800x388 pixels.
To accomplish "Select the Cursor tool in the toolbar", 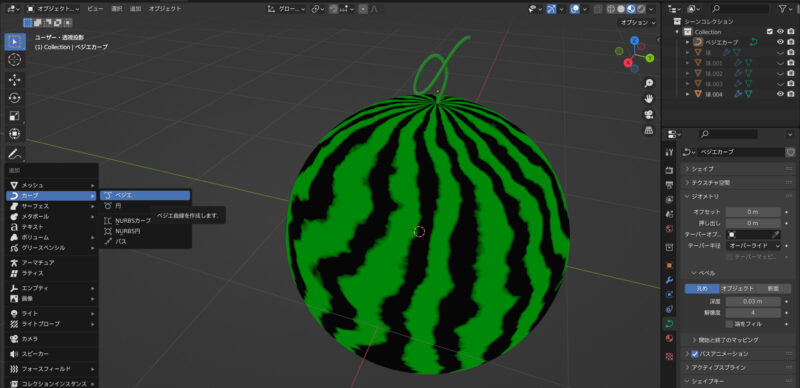I will pyautogui.click(x=15, y=60).
